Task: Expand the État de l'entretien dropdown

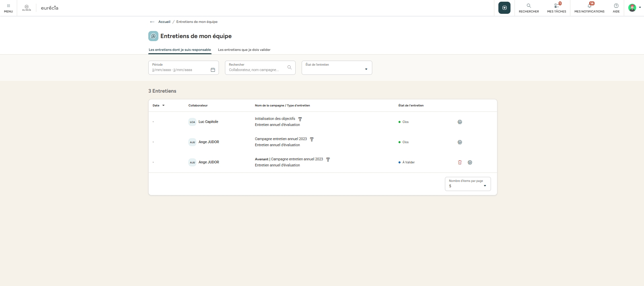Action: 366,69
